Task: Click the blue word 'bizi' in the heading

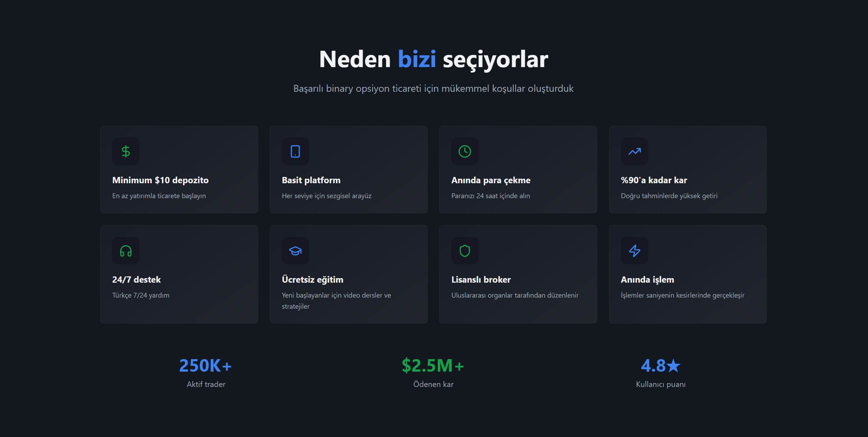Action: point(417,59)
